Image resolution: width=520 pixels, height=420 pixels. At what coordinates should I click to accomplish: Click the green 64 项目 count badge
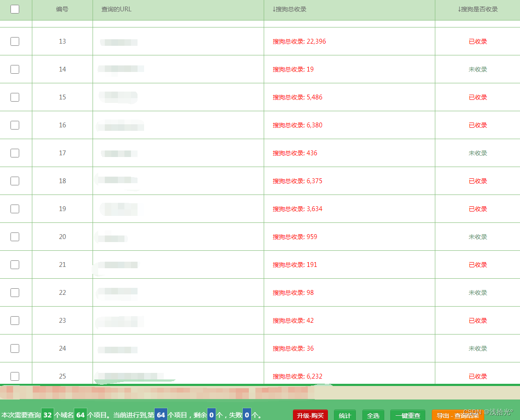coord(80,415)
